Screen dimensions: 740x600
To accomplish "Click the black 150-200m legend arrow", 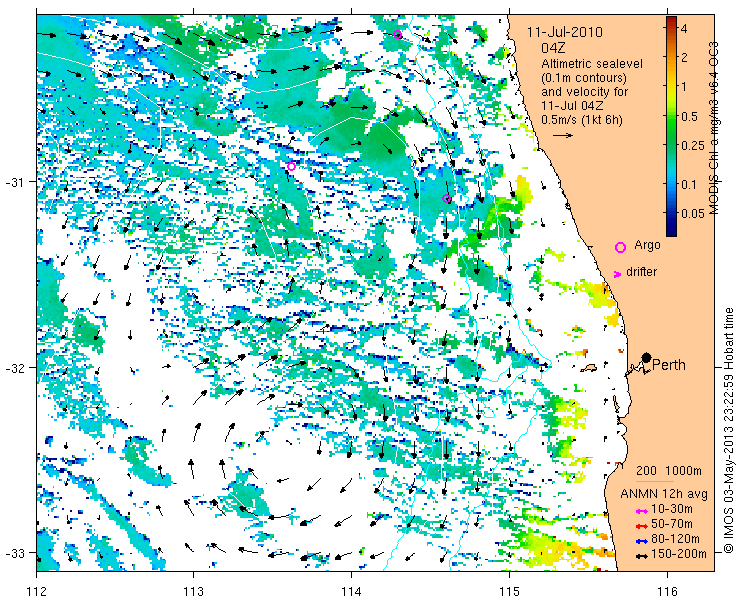I will click(x=641, y=556).
